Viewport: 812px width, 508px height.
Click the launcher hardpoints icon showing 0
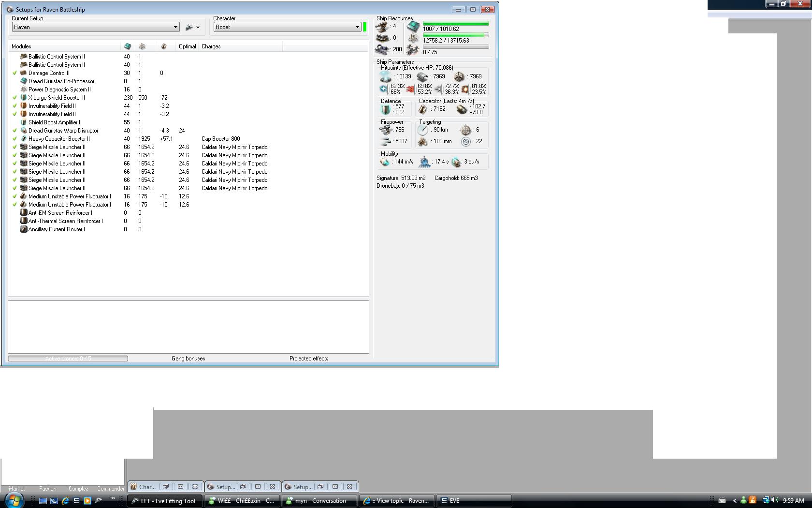click(383, 38)
